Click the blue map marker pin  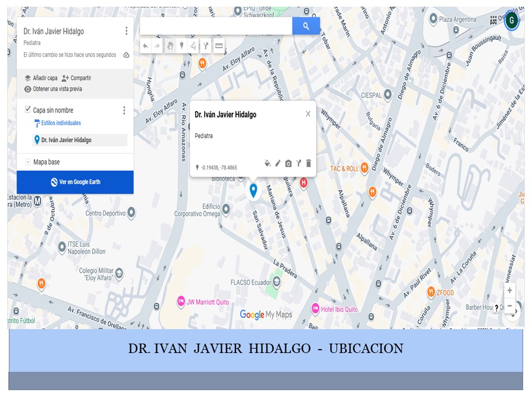point(253,190)
